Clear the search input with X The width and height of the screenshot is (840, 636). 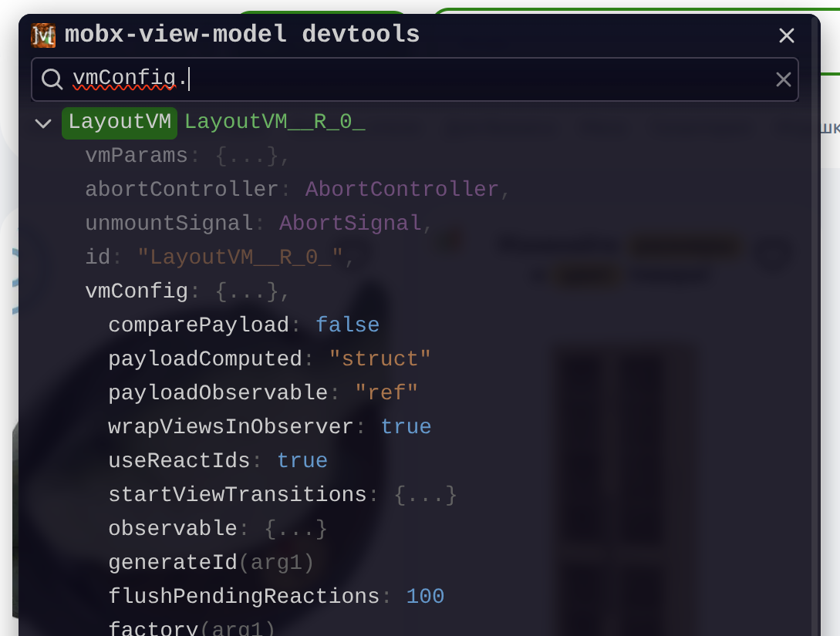[783, 79]
